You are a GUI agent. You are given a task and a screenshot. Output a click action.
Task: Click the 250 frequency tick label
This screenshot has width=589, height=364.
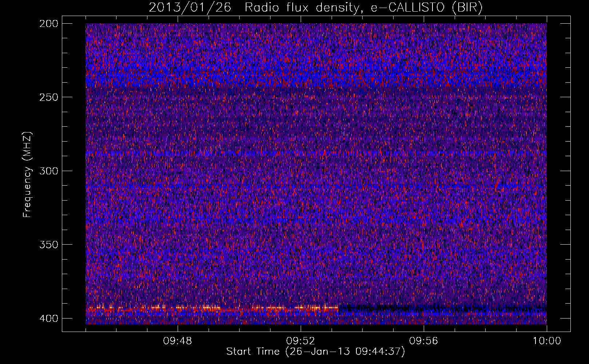[x=48, y=97]
